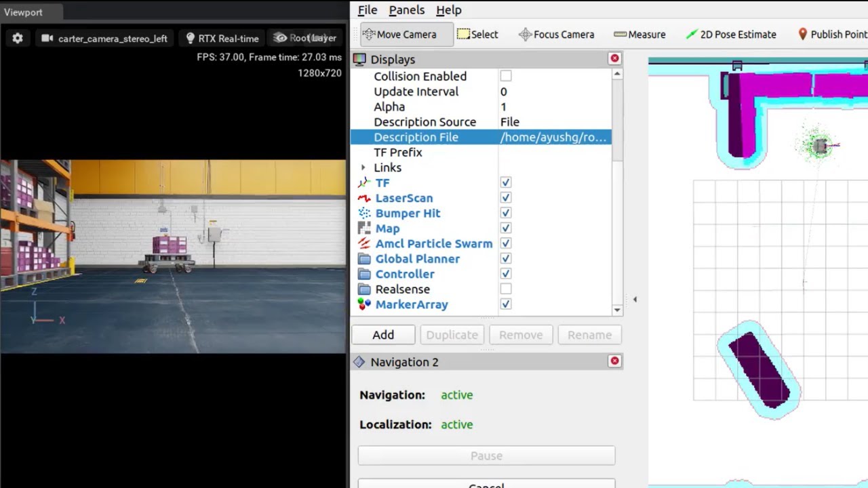Image resolution: width=868 pixels, height=488 pixels.
Task: Click the robot marker in the map
Action: 821,145
